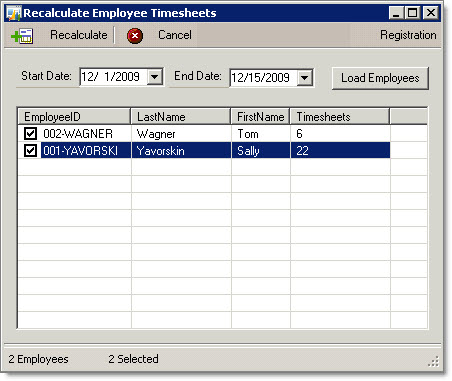Viewport: 452px width, 381px height.
Task: Click the Recalculate timesheet icon
Action: [22, 35]
